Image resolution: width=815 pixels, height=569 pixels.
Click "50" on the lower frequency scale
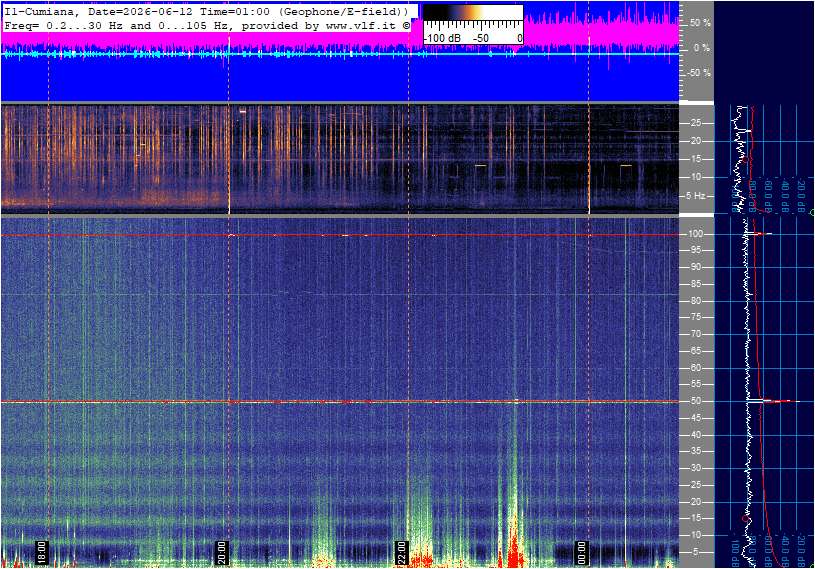tap(695, 401)
